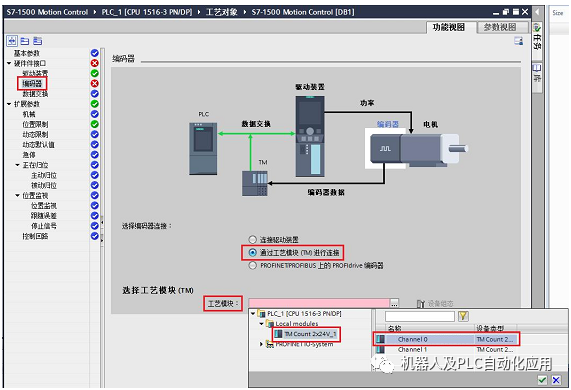Collapse the 位置监视 parent node arrow
The width and height of the screenshot is (571, 390).
click(17, 196)
